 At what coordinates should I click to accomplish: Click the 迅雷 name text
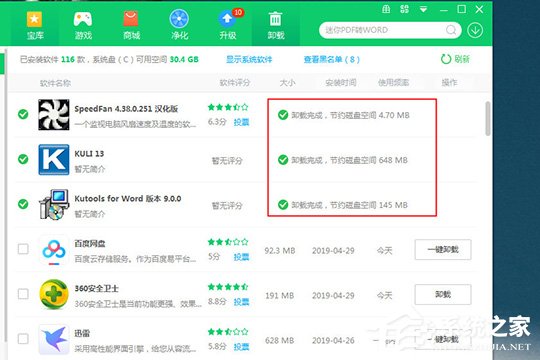click(x=82, y=333)
